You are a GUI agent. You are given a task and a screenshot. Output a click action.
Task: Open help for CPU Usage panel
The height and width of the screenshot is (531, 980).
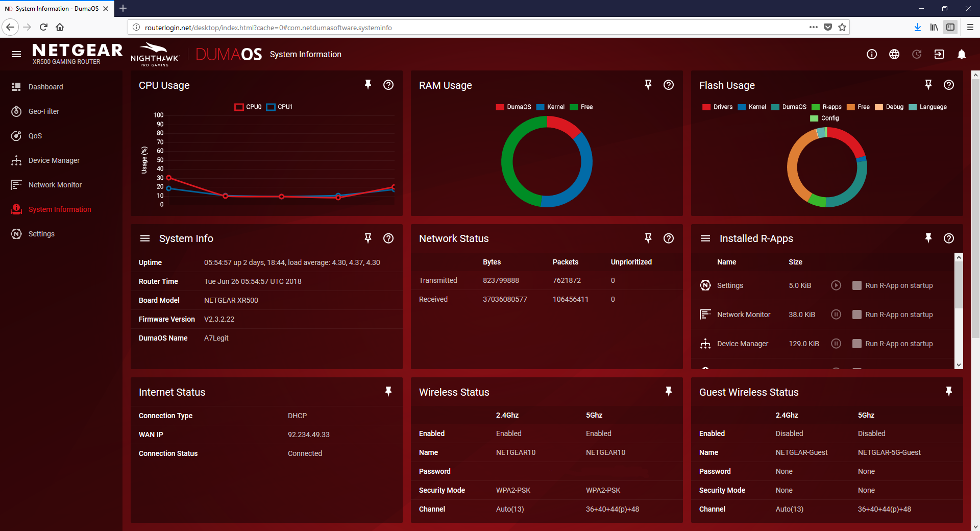pos(388,85)
